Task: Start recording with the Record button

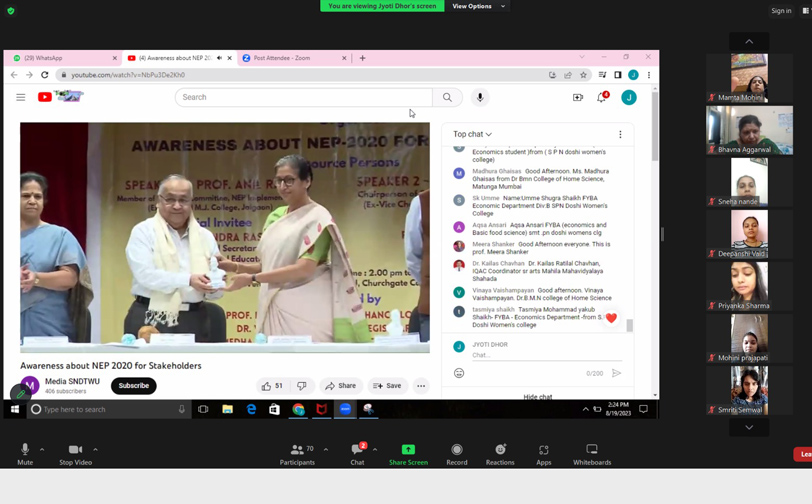Action: pyautogui.click(x=456, y=453)
